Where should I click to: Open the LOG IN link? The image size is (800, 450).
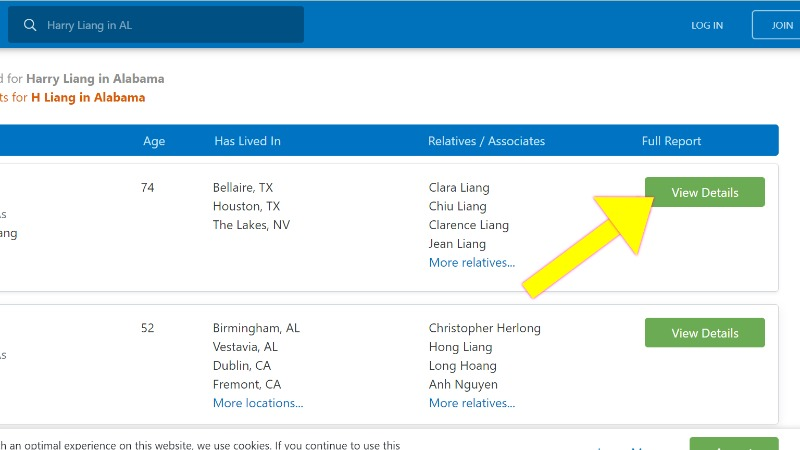tap(707, 26)
